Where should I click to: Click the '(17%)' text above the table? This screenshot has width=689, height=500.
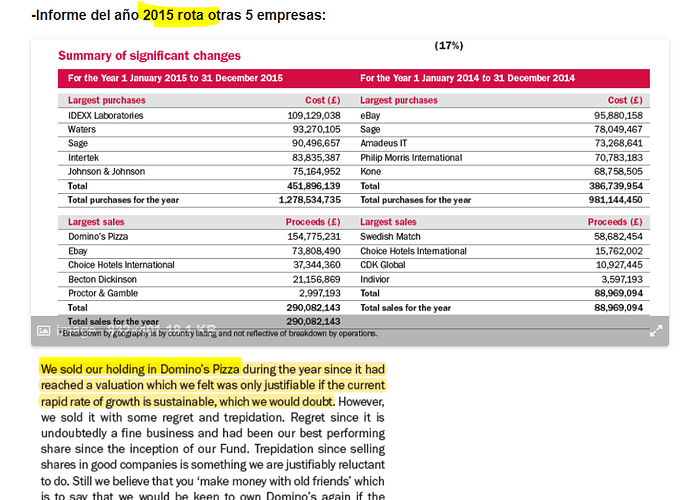click(449, 46)
